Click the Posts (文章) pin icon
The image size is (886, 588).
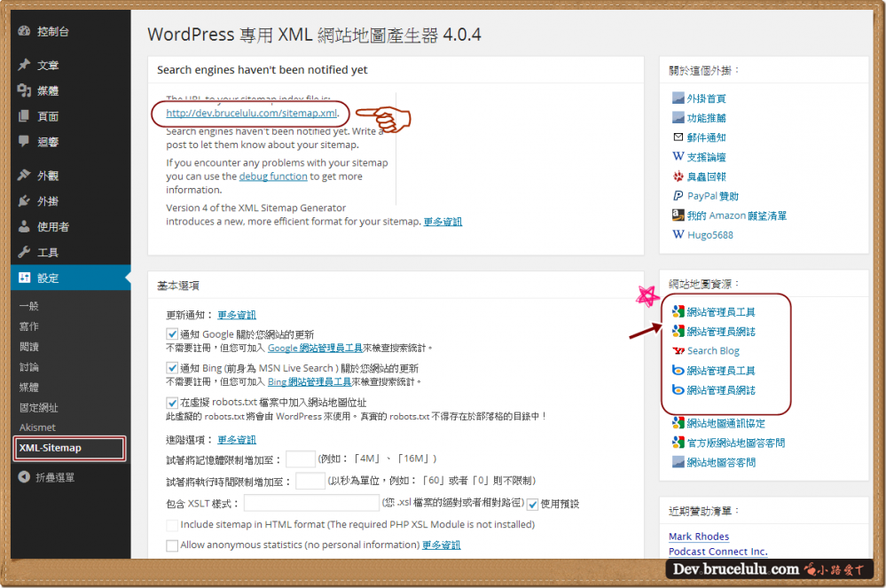(24, 65)
